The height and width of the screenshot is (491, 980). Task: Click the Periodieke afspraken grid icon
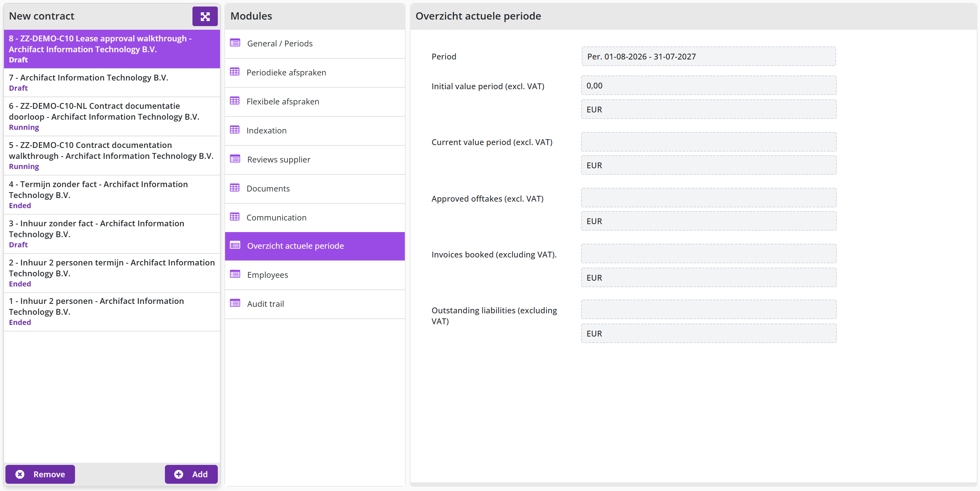pyautogui.click(x=234, y=71)
